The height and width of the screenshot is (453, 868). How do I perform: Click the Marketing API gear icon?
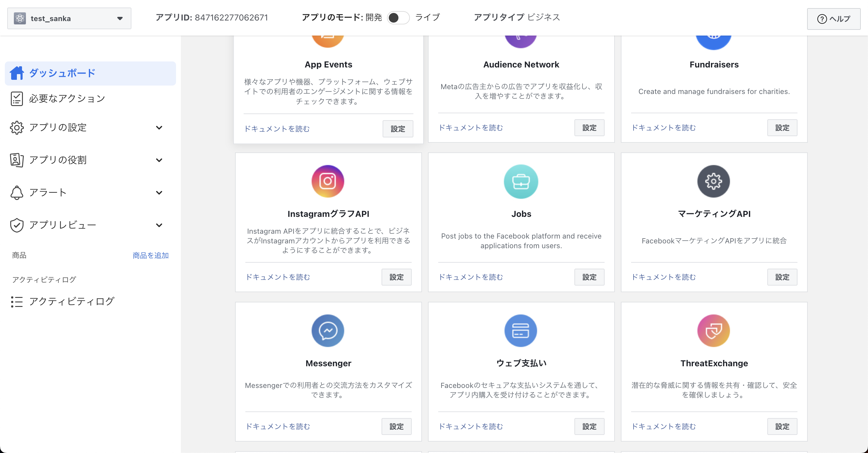[x=713, y=181]
